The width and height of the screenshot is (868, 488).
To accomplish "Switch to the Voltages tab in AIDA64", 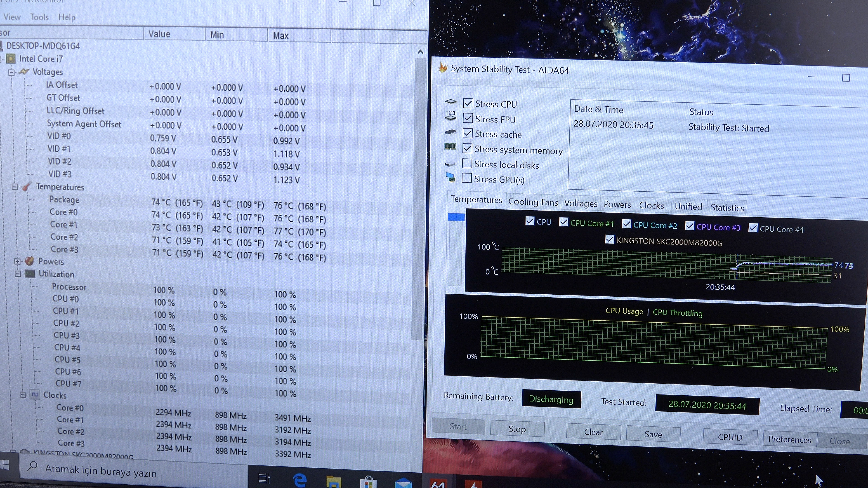I will point(580,203).
